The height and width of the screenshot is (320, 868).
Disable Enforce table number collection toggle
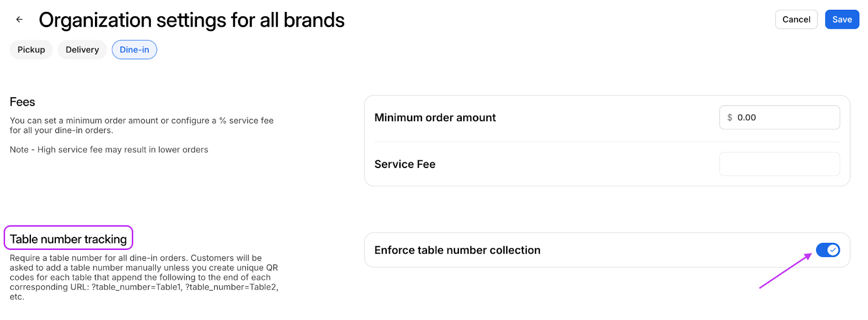(x=828, y=250)
